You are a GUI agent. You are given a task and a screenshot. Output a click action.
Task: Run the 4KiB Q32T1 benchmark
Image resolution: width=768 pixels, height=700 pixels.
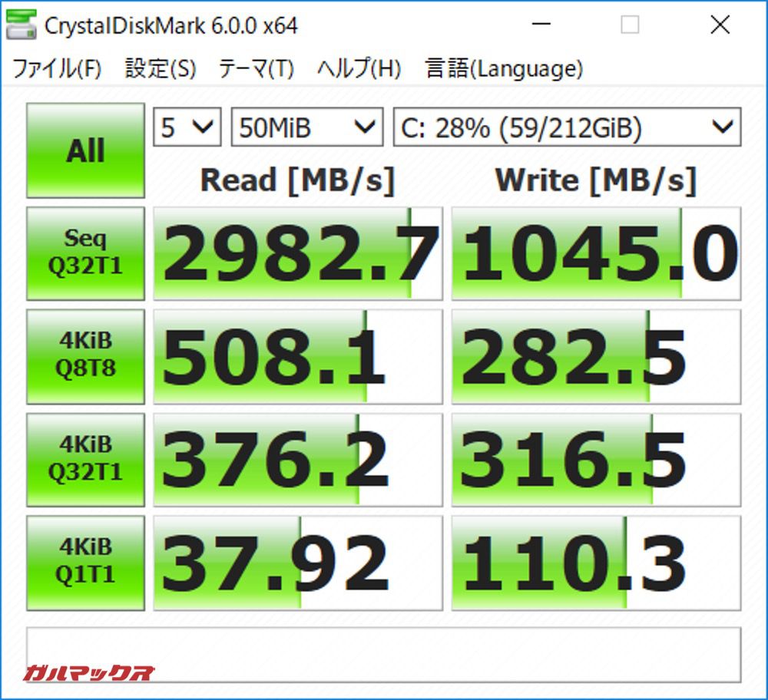[85, 459]
